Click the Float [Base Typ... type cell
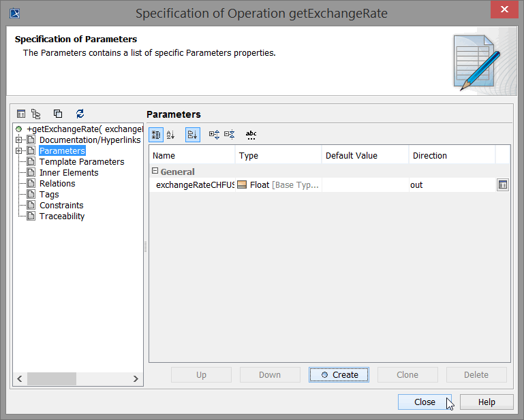This screenshot has height=420, width=524. tap(279, 185)
